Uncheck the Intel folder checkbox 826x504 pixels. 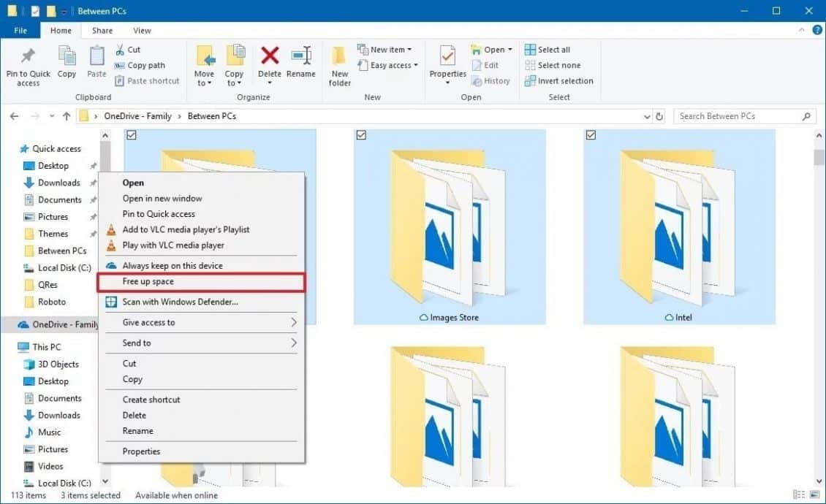click(x=590, y=135)
